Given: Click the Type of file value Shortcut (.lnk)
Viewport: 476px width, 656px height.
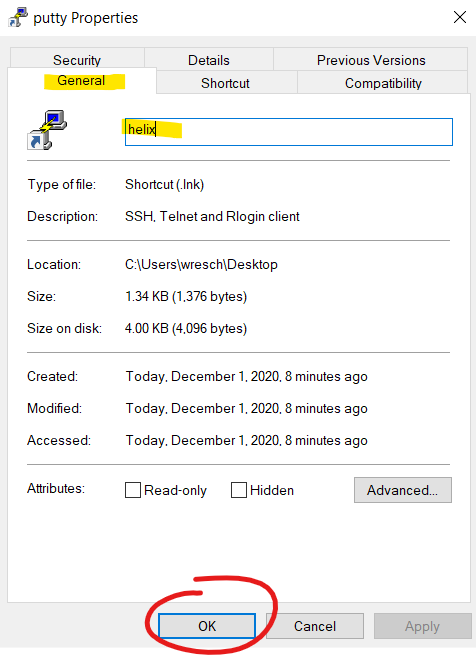Looking at the screenshot, I should pos(164,184).
